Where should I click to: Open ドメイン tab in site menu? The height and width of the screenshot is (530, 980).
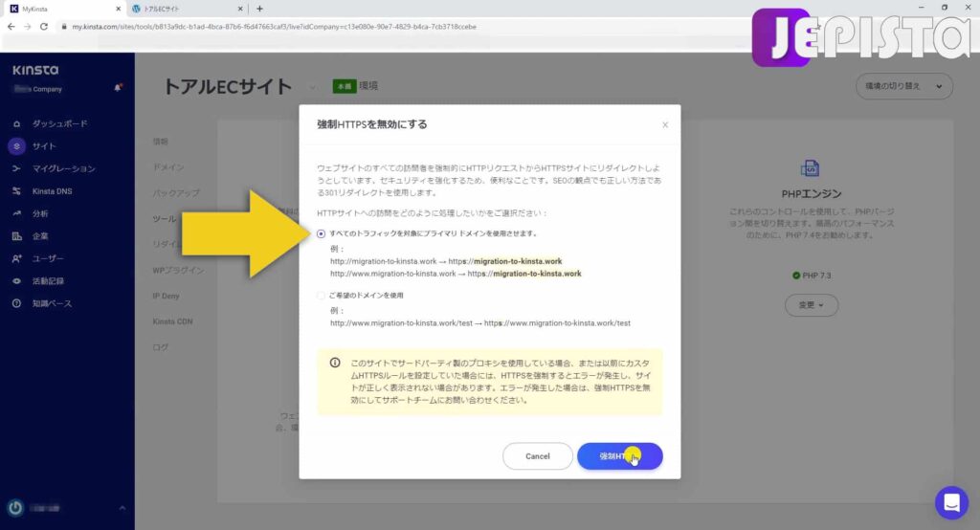coord(168,167)
